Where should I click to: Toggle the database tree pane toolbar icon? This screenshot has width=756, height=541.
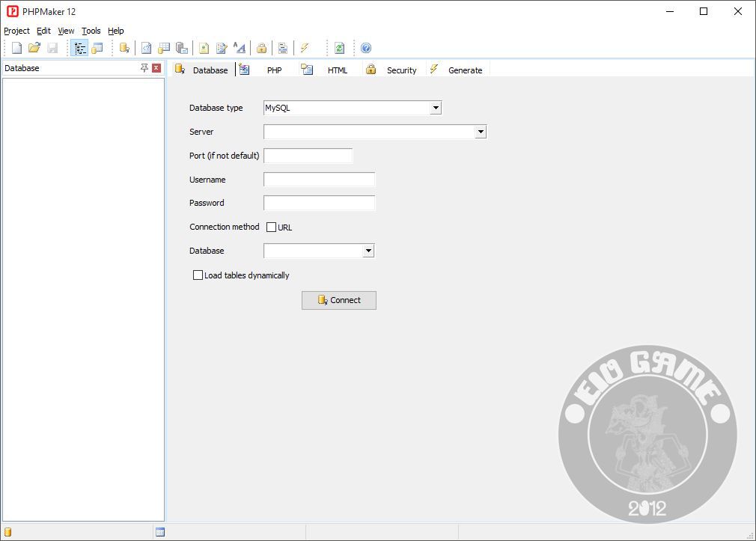pyautogui.click(x=79, y=48)
